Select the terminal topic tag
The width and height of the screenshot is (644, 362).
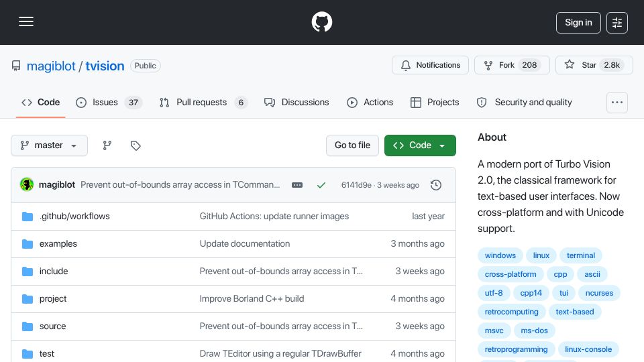[x=581, y=255]
